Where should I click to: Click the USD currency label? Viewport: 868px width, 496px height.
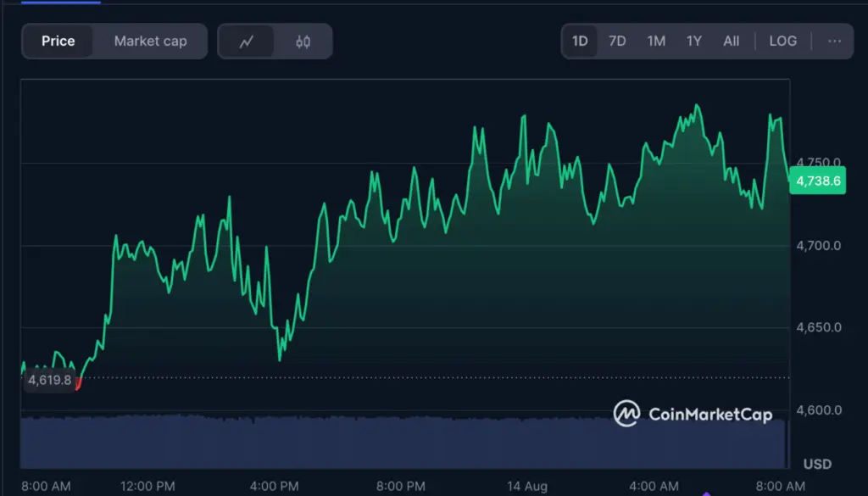pos(816,464)
